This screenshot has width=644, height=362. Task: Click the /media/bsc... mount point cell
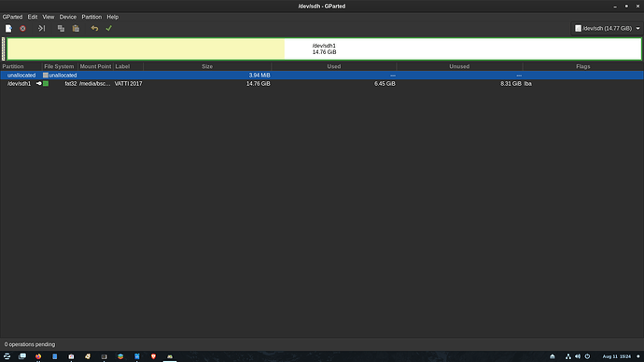coord(95,84)
